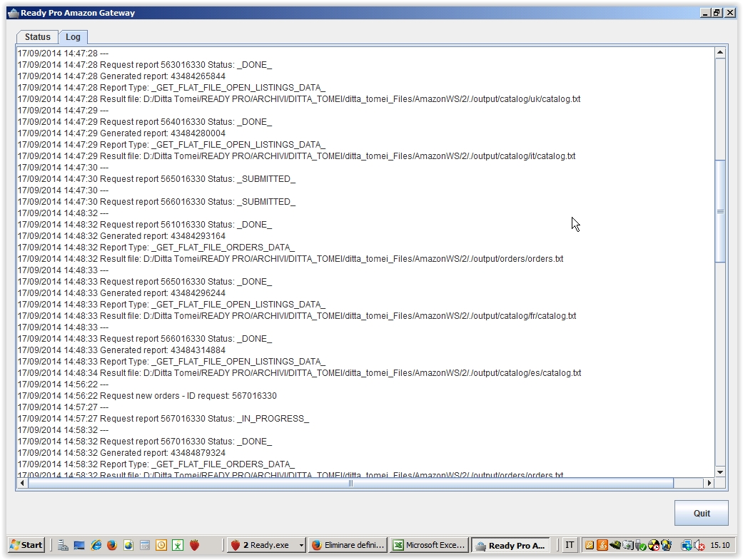Launch the strawberry Ready icon in quick launch
This screenshot has height=560, width=743.
pyautogui.click(x=194, y=545)
